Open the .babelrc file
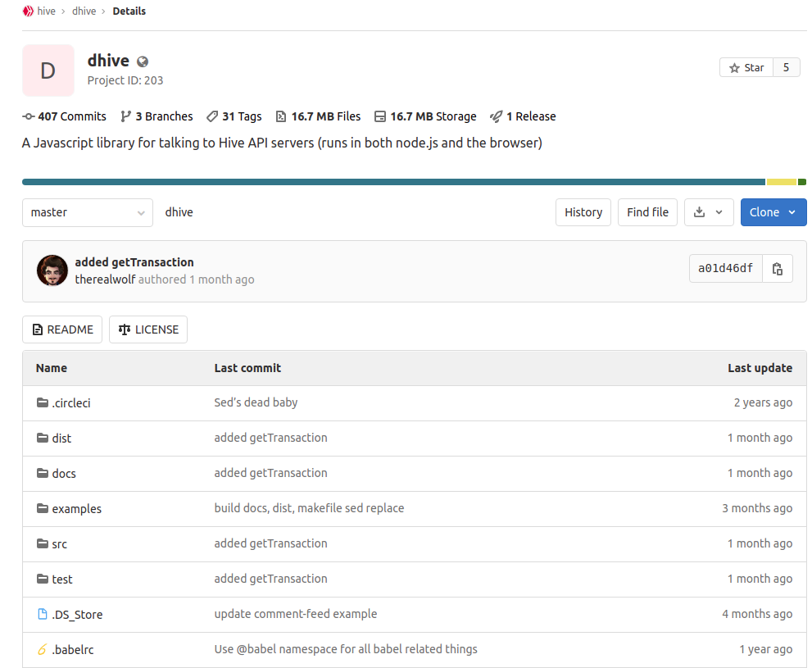The image size is (812, 668). pyautogui.click(x=72, y=649)
